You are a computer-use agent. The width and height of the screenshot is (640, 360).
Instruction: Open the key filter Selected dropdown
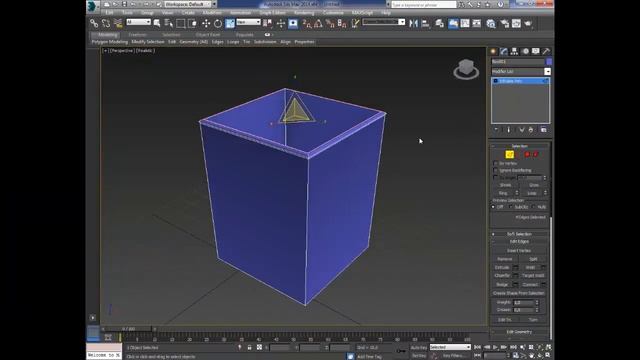pos(450,347)
